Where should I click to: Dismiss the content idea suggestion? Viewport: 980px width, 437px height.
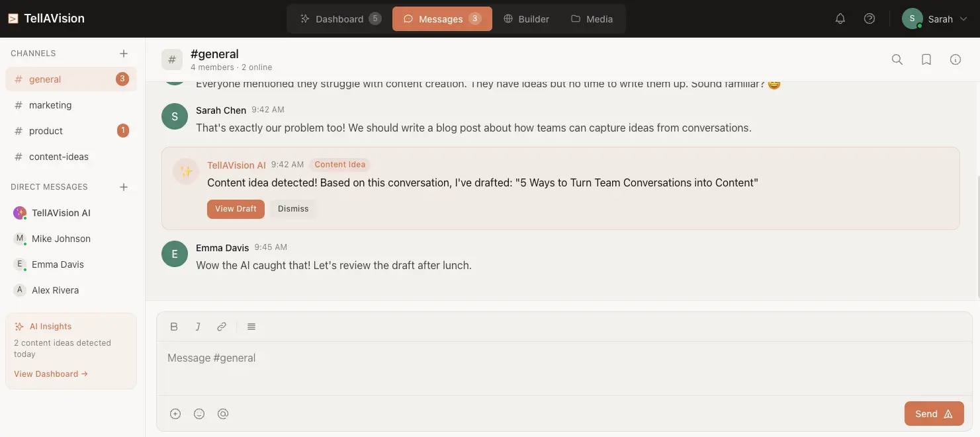(293, 209)
